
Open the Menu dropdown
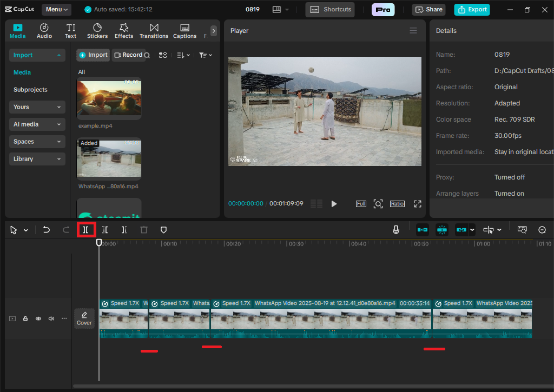tap(57, 9)
